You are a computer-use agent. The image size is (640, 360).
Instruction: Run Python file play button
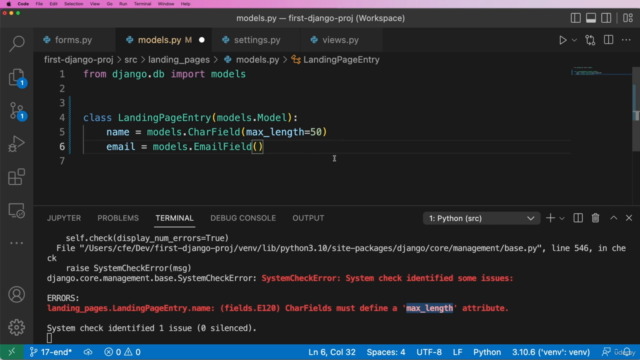[562, 40]
